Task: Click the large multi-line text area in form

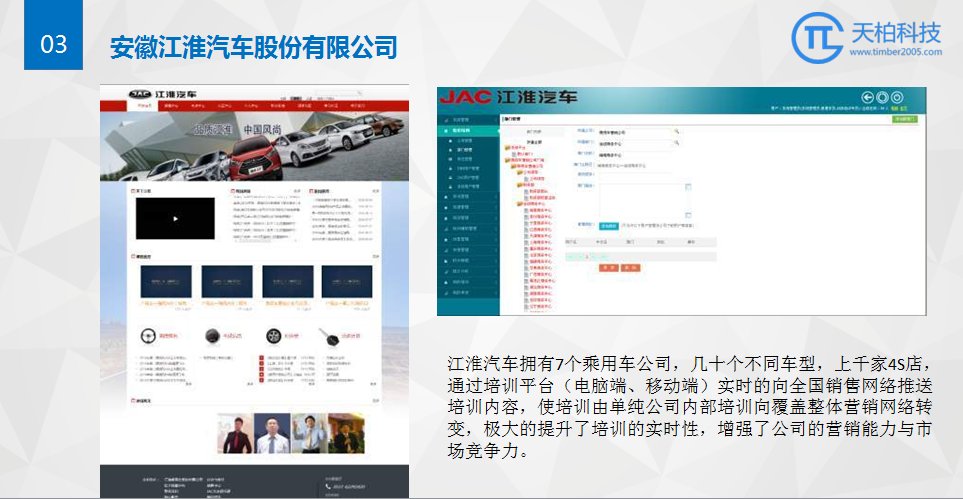Action: pos(640,200)
